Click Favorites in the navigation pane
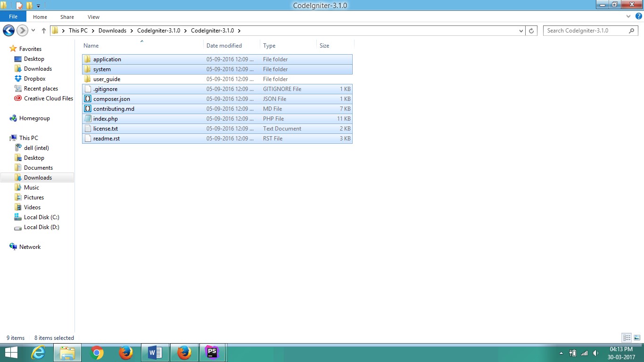 tap(30, 49)
